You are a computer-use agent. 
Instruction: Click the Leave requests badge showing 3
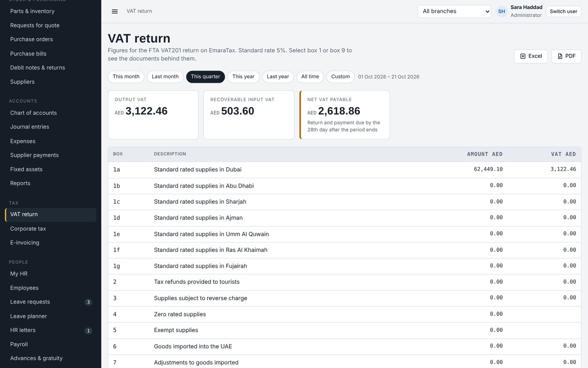pyautogui.click(x=88, y=302)
